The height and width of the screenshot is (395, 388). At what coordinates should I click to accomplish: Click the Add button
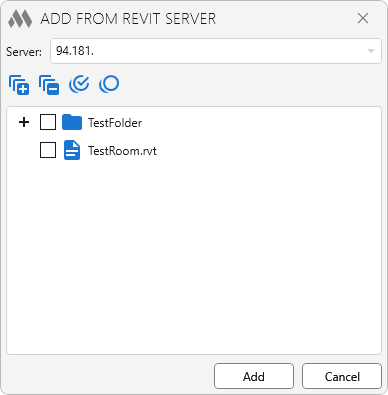point(254,376)
